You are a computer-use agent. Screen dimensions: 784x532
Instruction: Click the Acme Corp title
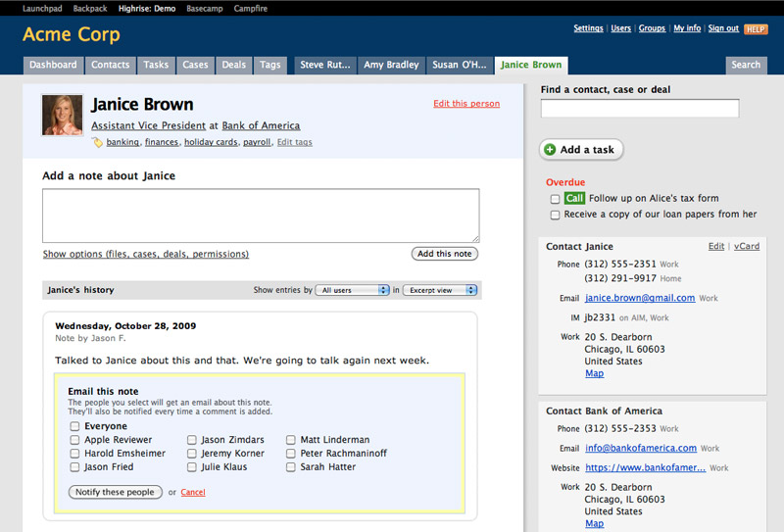tap(72, 34)
